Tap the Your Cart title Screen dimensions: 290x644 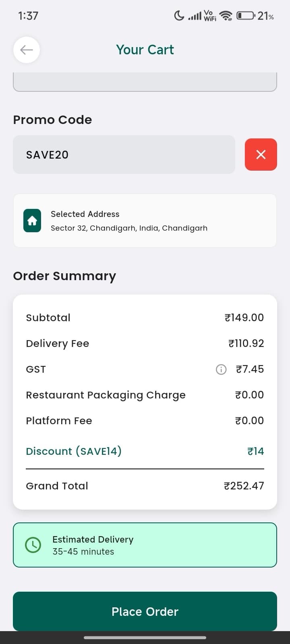click(x=145, y=50)
